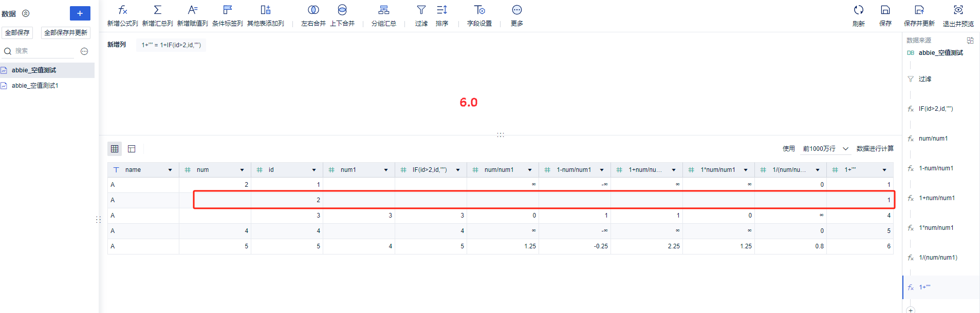Click the 2.25 cell in the table
980x313 pixels.
[646, 246]
